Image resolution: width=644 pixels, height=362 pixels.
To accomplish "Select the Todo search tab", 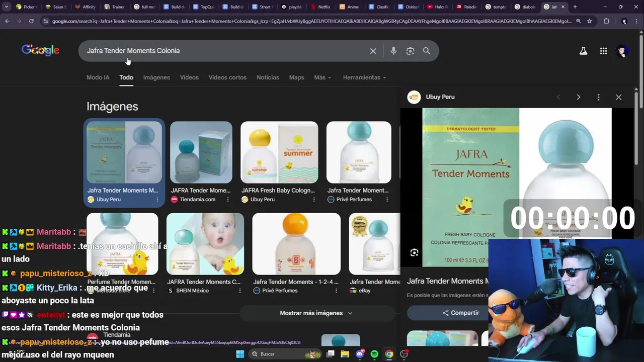I will [126, 77].
